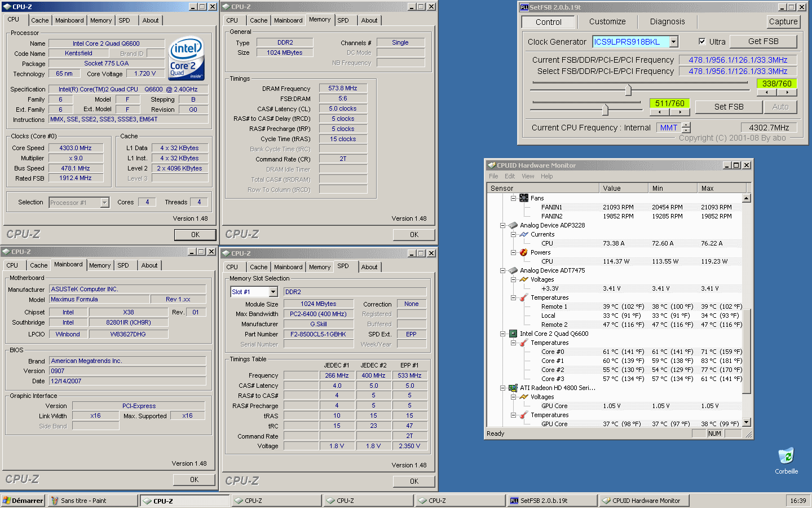This screenshot has width=812, height=508.
Task: Toggle the Ultra checkbox in SetFSB
Action: pos(702,41)
